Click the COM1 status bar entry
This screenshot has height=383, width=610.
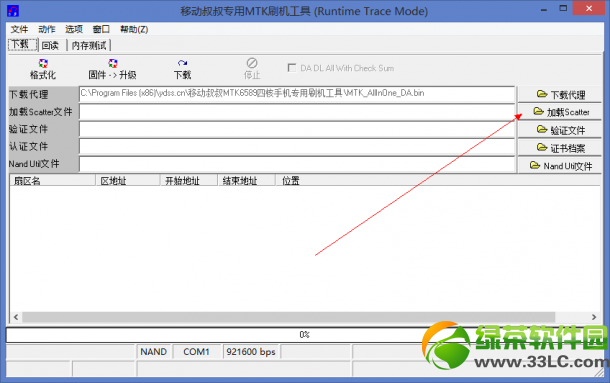point(196,351)
